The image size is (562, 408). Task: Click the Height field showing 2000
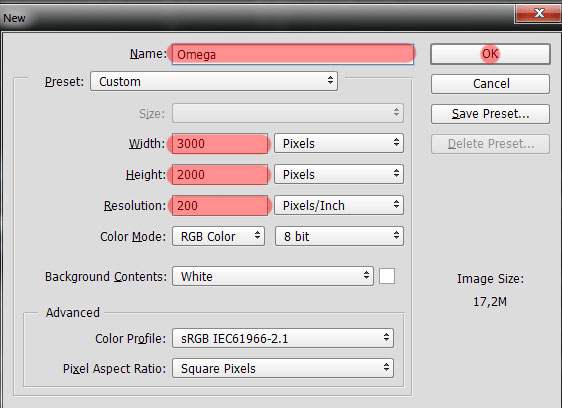pyautogui.click(x=220, y=175)
